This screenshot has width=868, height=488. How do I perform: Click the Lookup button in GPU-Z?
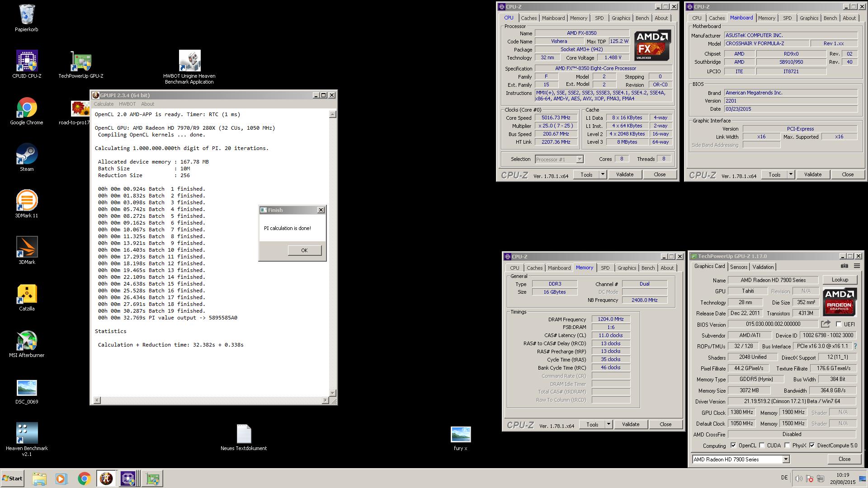point(840,280)
